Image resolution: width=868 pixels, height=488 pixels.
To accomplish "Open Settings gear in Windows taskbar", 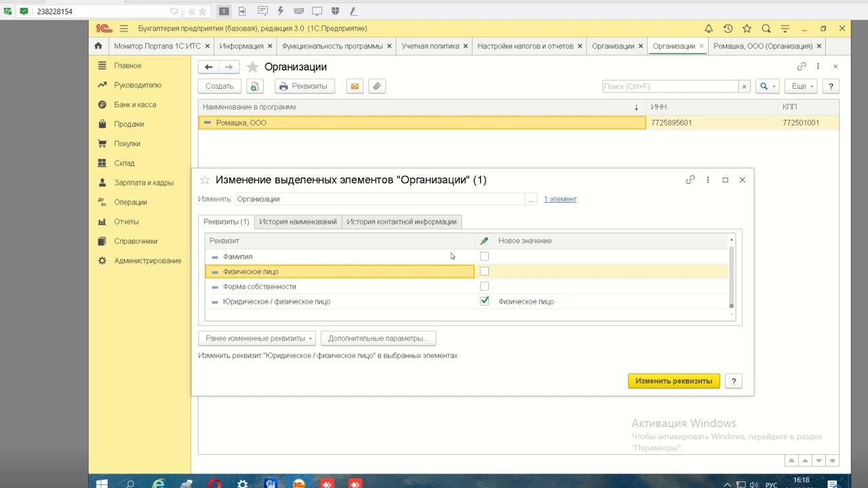I will [x=242, y=483].
